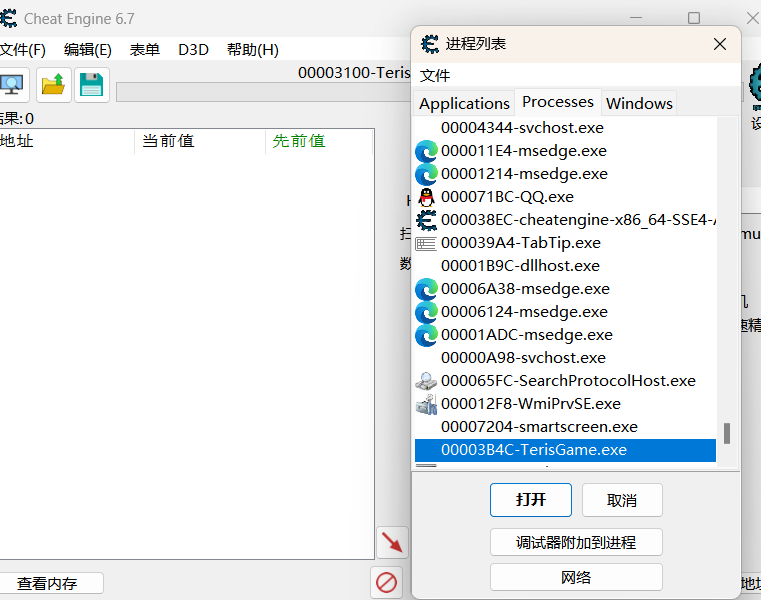Select 000065FC-SearchProtocolHost.exe process
Viewport: 761px width, 600px height.
point(567,381)
